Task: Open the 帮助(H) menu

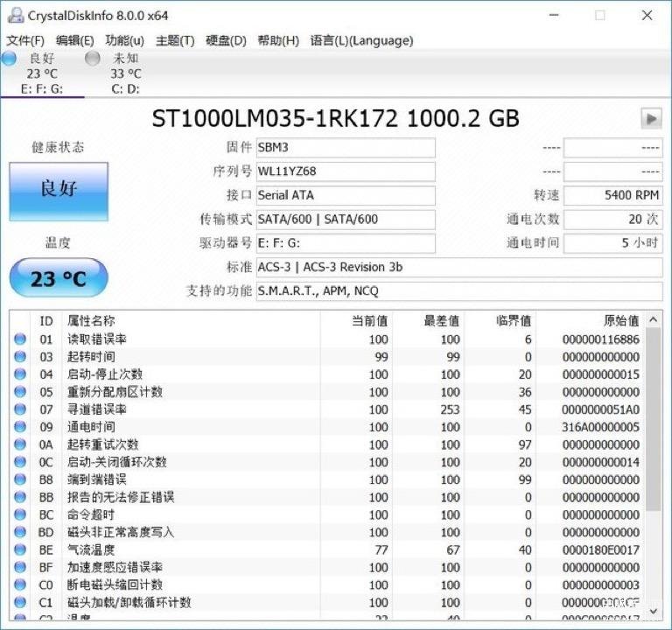Action: (278, 41)
